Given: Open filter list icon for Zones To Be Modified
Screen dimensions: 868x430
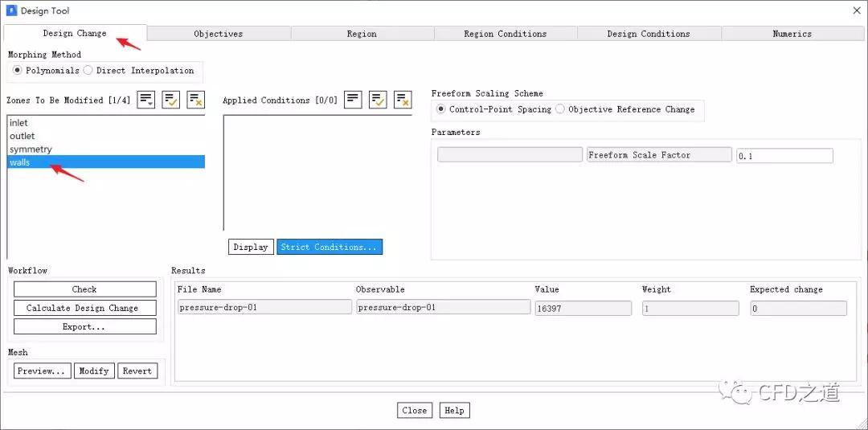Looking at the screenshot, I should coord(146,100).
